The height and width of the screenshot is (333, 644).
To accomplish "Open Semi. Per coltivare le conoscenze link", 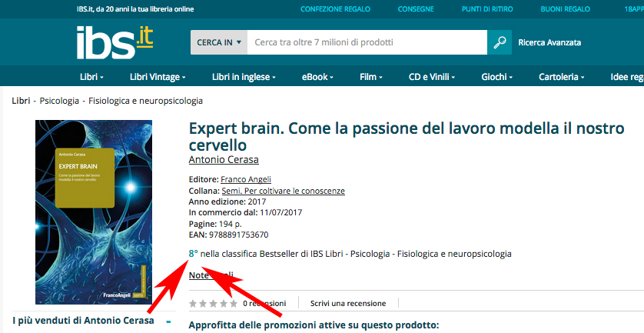I will (284, 191).
